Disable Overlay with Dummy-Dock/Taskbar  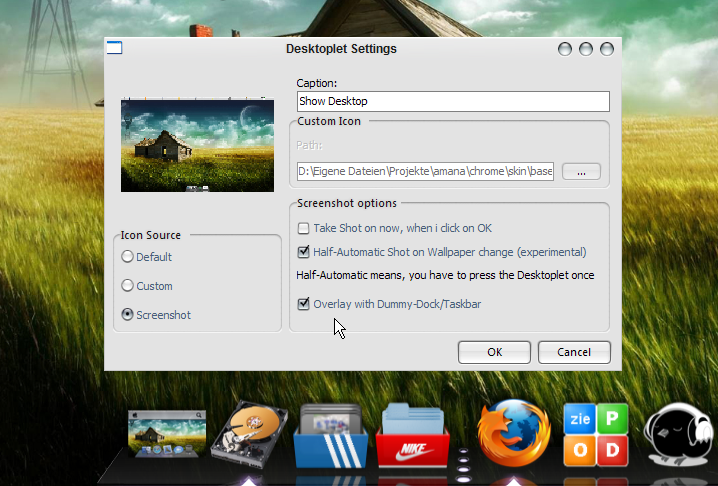pyautogui.click(x=304, y=303)
